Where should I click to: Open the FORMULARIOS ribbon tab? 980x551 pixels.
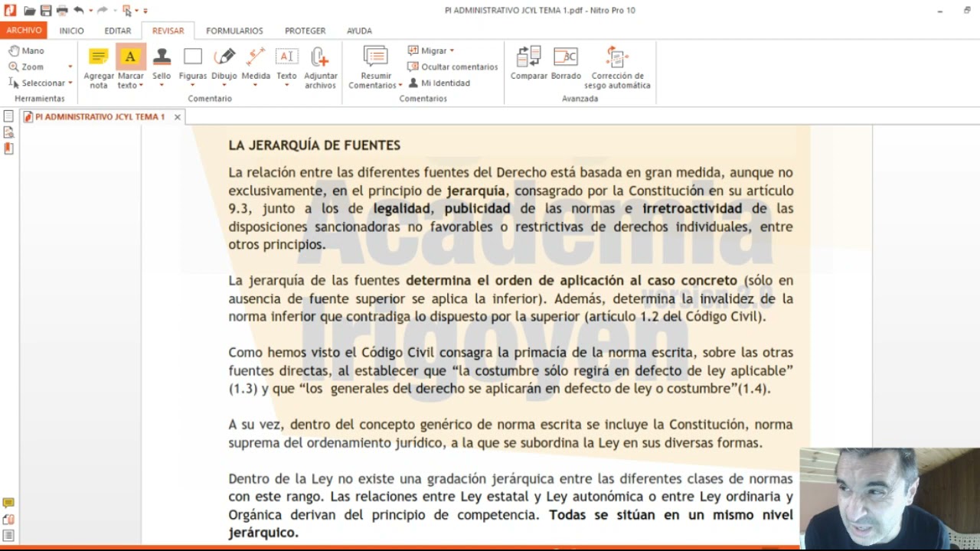234,31
